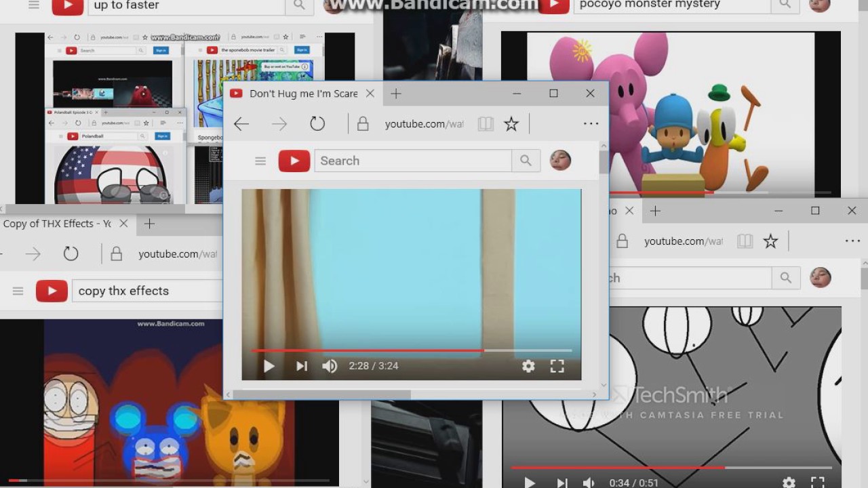Screen dimensions: 868x488
Task: Click the bottom-right window vertical scrollbar
Action: (x=864, y=280)
